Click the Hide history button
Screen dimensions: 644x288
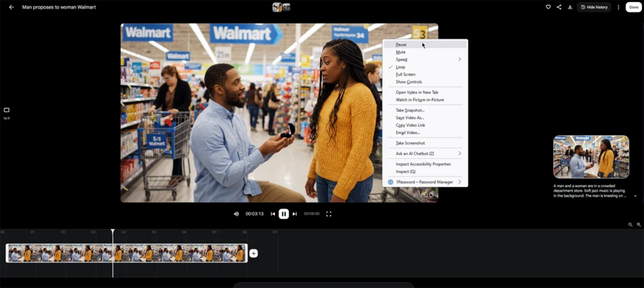pos(594,7)
